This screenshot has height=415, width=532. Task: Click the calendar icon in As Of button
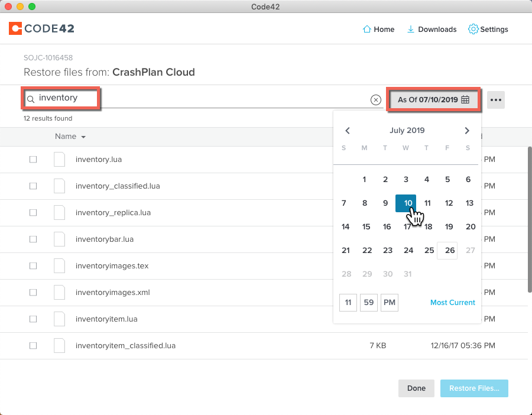point(466,100)
